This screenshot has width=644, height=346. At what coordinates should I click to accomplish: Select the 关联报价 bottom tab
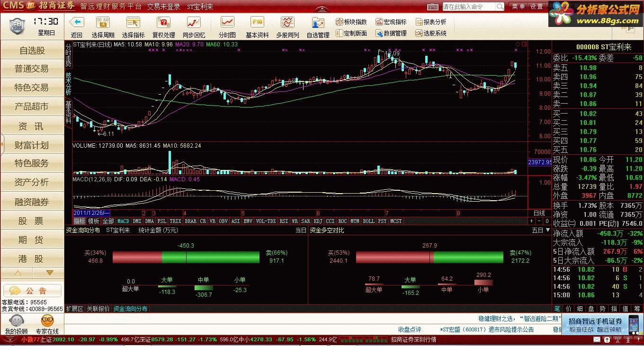tap(98, 309)
